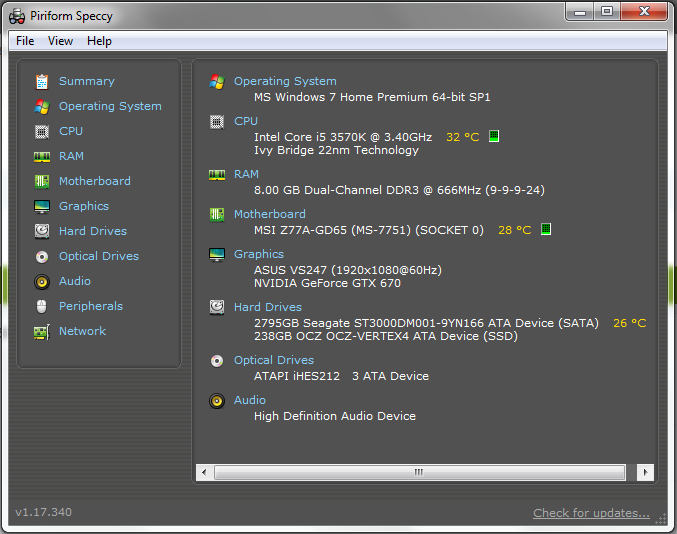Screen dimensions: 677x534
Task: Click the Hard Drives icon in summary pane
Action: (x=217, y=307)
